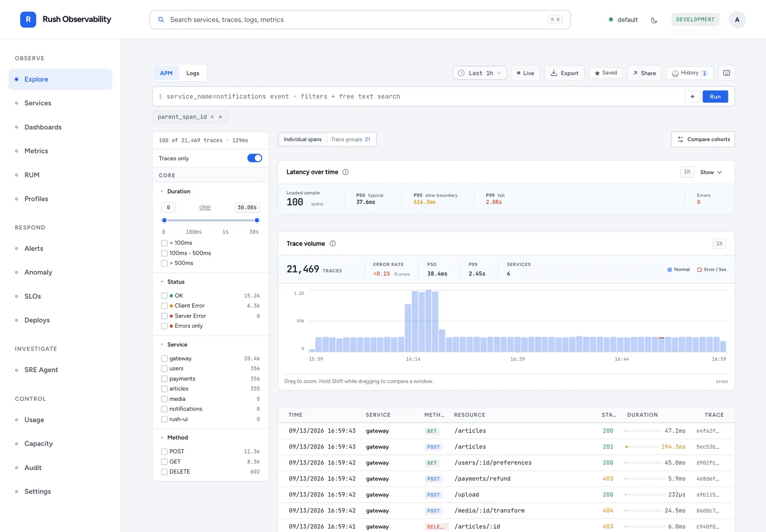
Task: Open SRE Agent in the sidebar
Action: [60, 370]
